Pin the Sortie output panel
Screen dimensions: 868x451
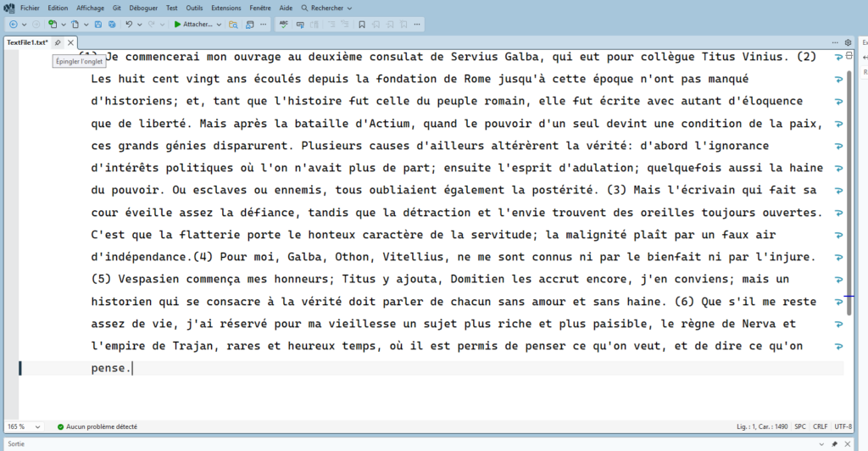pyautogui.click(x=834, y=443)
